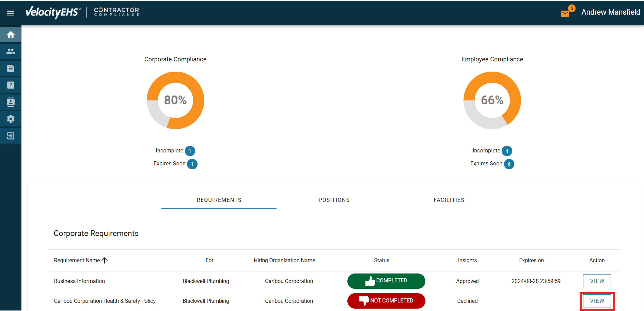644x311 pixels.
Task: Click the question mark help icon
Action: click(x=11, y=85)
